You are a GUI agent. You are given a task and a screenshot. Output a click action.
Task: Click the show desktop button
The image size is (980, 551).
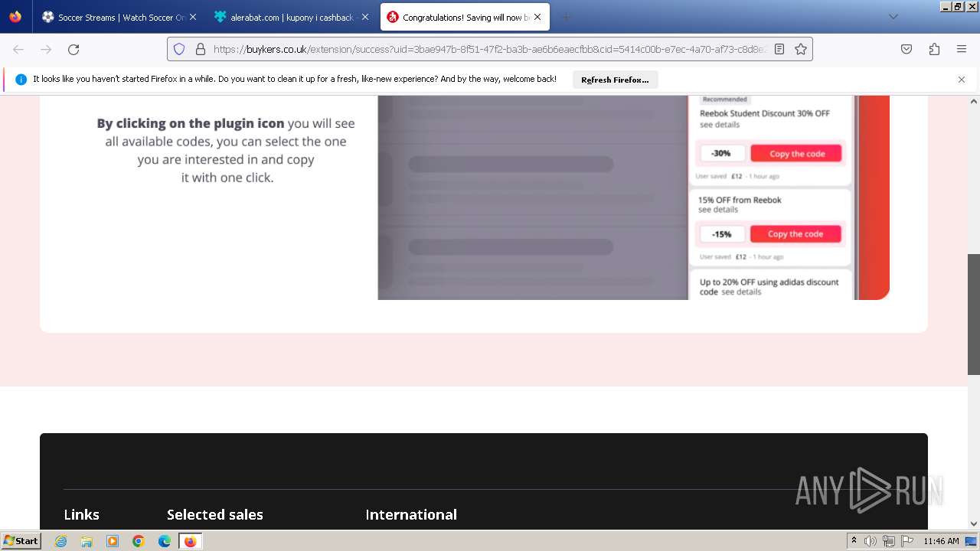coord(972,541)
